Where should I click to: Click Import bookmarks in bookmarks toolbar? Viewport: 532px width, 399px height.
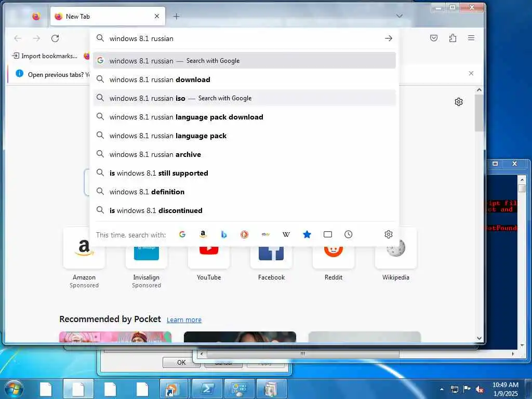[x=45, y=56]
